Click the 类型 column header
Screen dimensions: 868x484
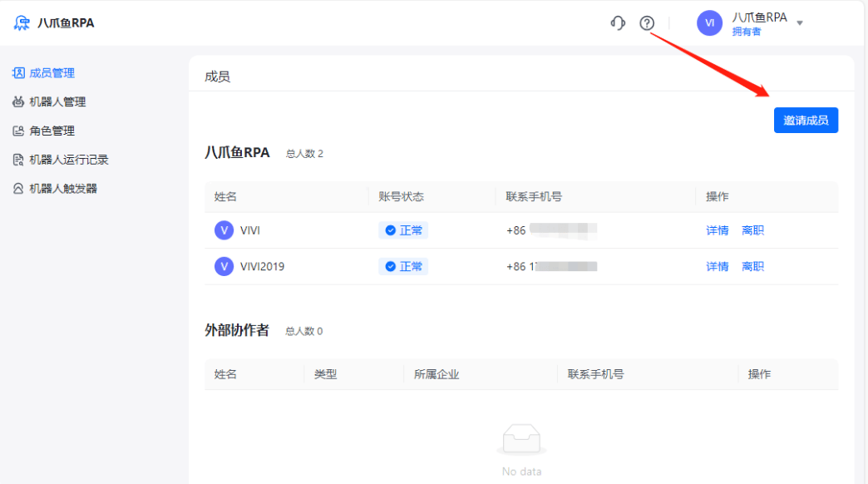(x=326, y=374)
